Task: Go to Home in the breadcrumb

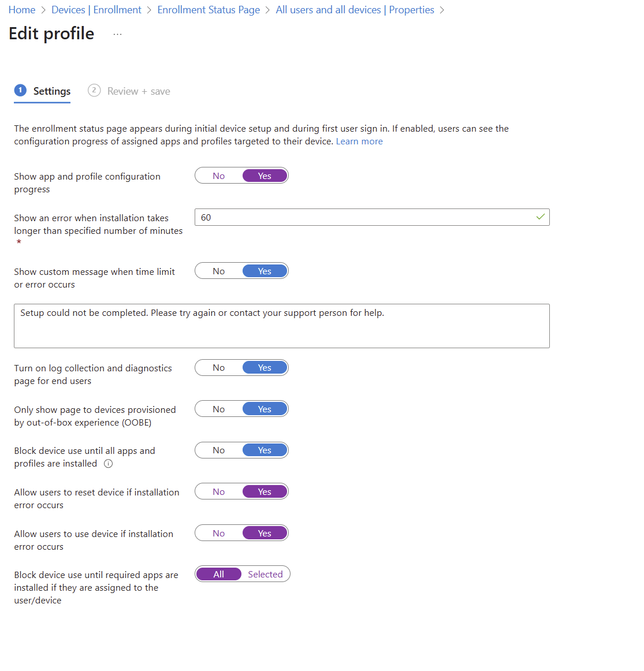Action: point(22,10)
